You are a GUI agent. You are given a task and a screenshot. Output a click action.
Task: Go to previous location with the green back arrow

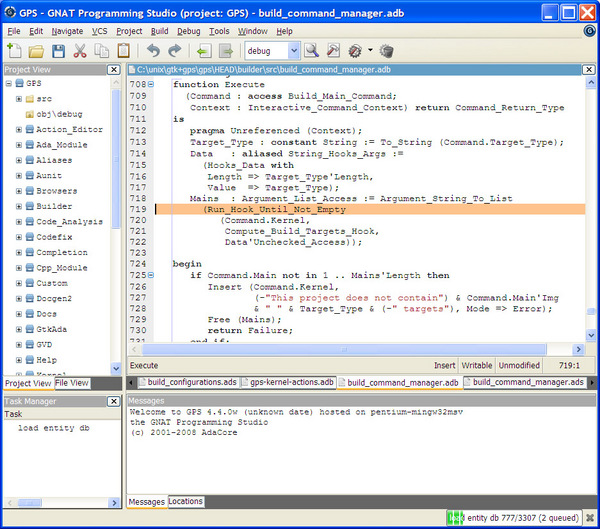[204, 50]
